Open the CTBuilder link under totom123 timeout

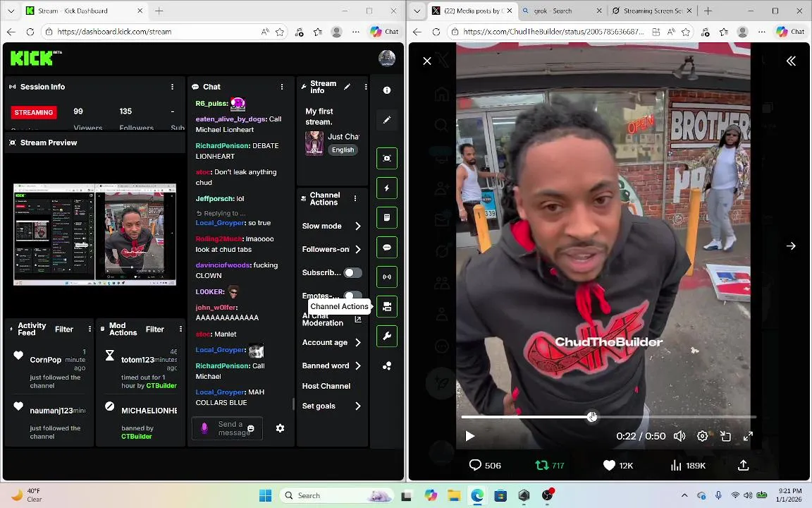[x=161, y=386]
